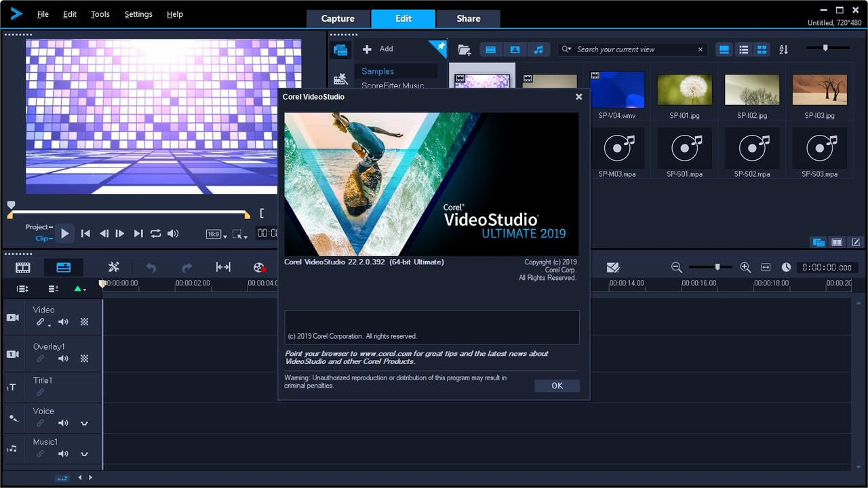Toggle audio files filter in library
The height and width of the screenshot is (488, 868).
(x=538, y=49)
